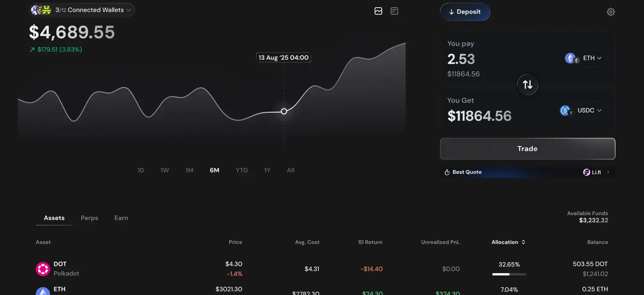Open the USDC receive token dropdown
644x295 pixels.
(590, 110)
